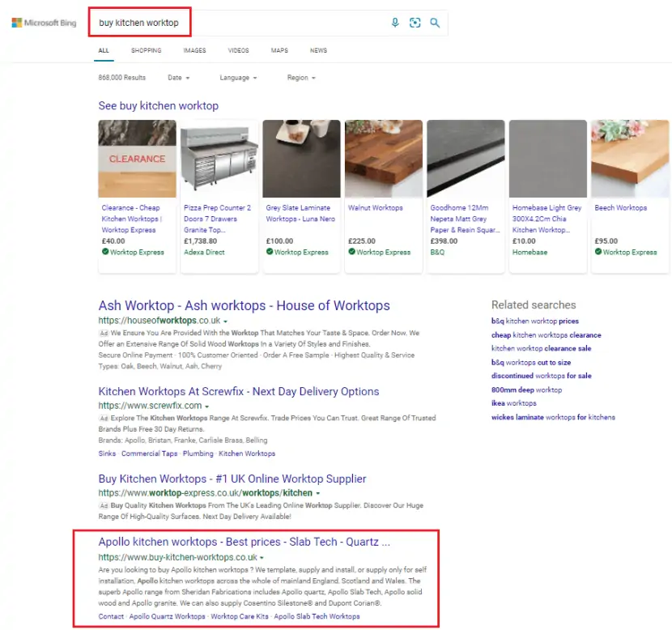Viewport: 672px width, 630px height.
Task: Click the Beech Worktops product image
Action: [630, 159]
